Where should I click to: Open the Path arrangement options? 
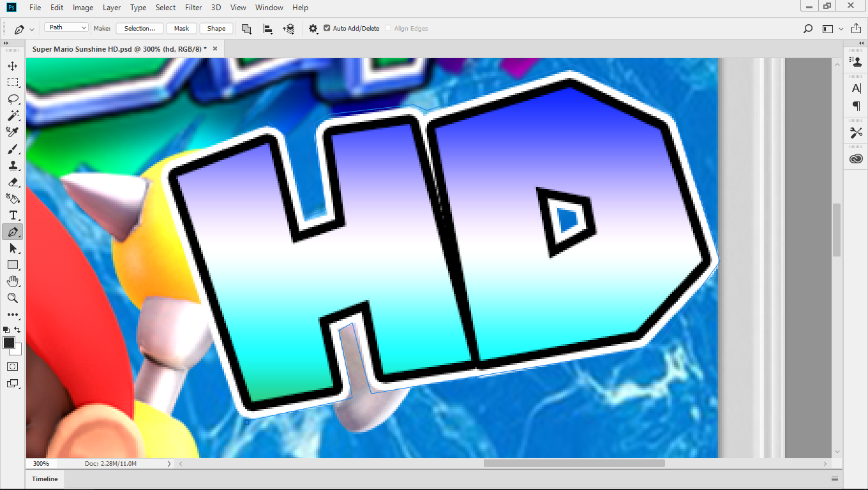[288, 29]
